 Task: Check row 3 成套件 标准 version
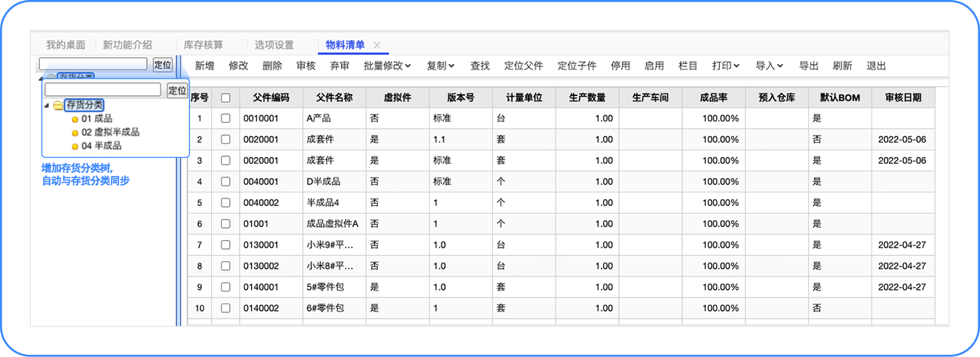225,161
